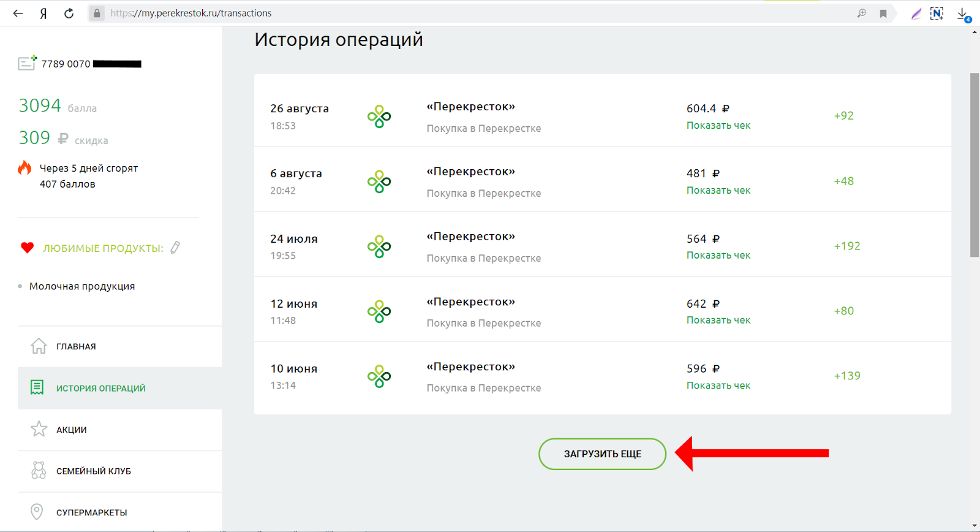This screenshot has width=980, height=532.
Task: Click the red heart favorites icon
Action: (x=27, y=248)
